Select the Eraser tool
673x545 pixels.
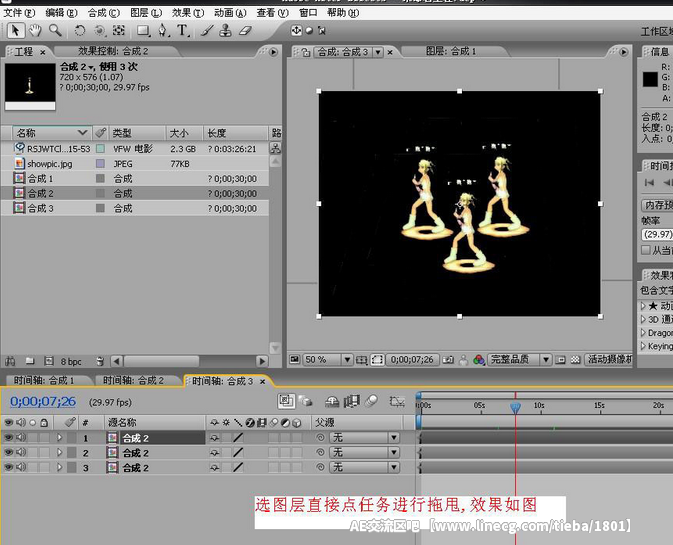(x=245, y=31)
